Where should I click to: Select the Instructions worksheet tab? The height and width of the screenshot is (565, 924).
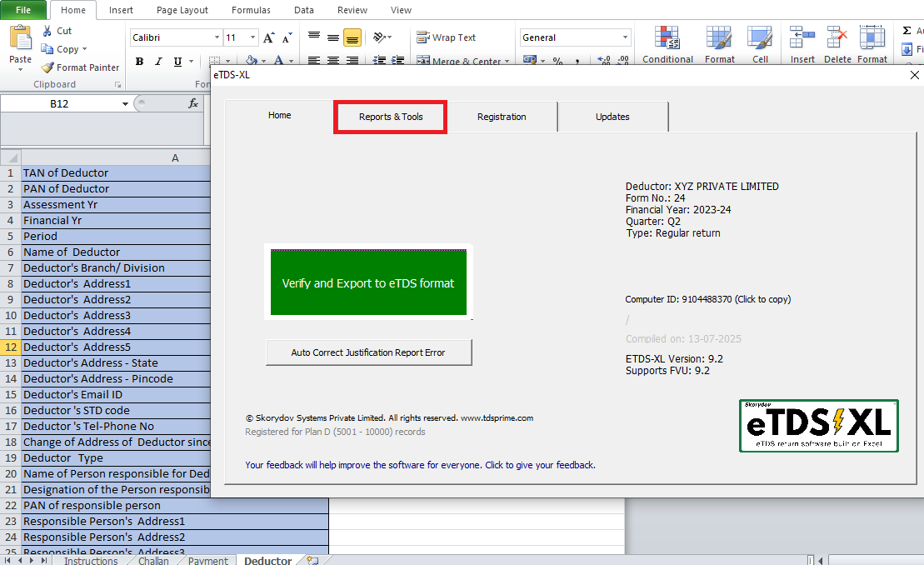(x=91, y=560)
